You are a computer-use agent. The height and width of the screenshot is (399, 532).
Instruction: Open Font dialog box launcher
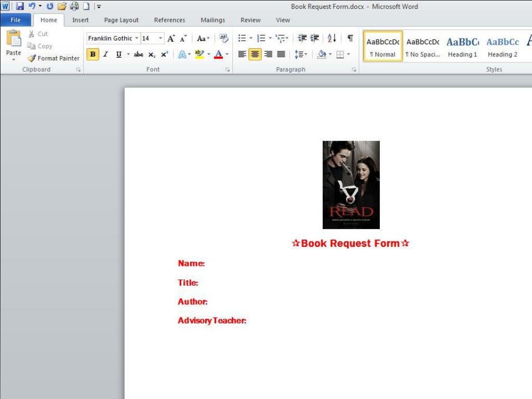click(228, 70)
